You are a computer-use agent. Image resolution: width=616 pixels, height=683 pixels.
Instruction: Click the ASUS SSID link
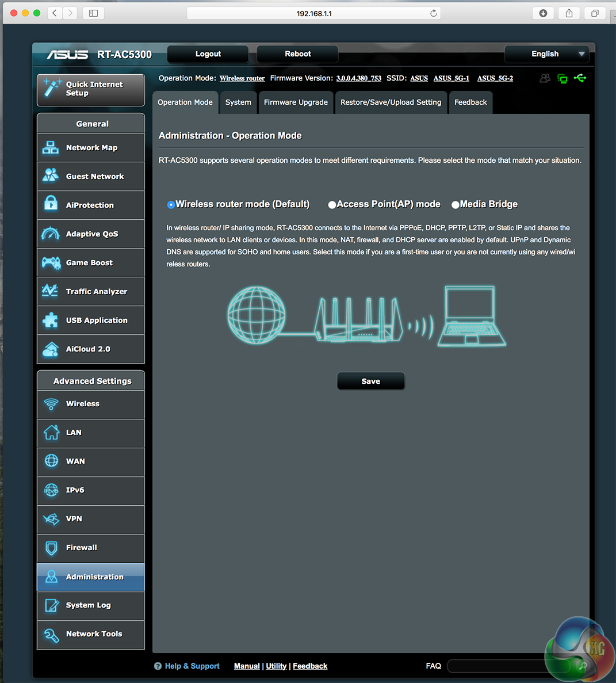(x=419, y=78)
